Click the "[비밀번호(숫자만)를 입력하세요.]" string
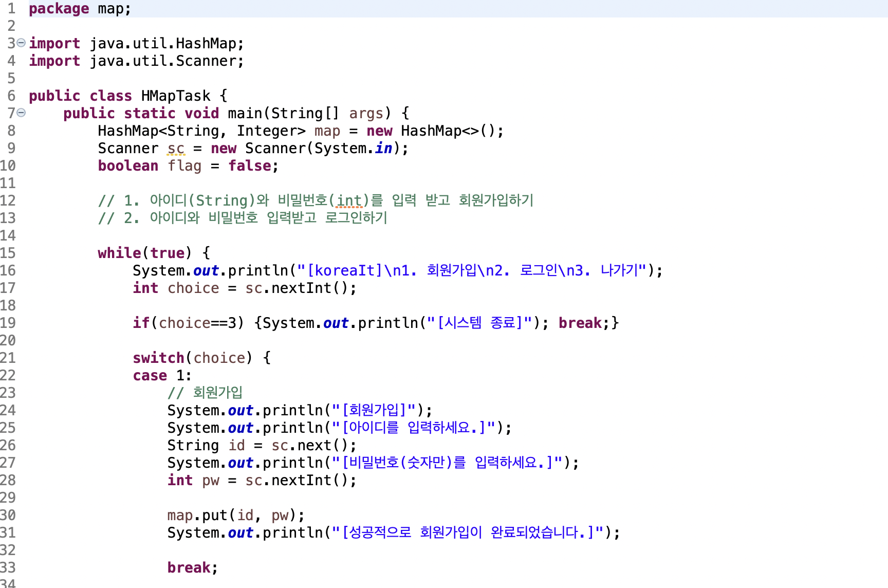 point(448,463)
